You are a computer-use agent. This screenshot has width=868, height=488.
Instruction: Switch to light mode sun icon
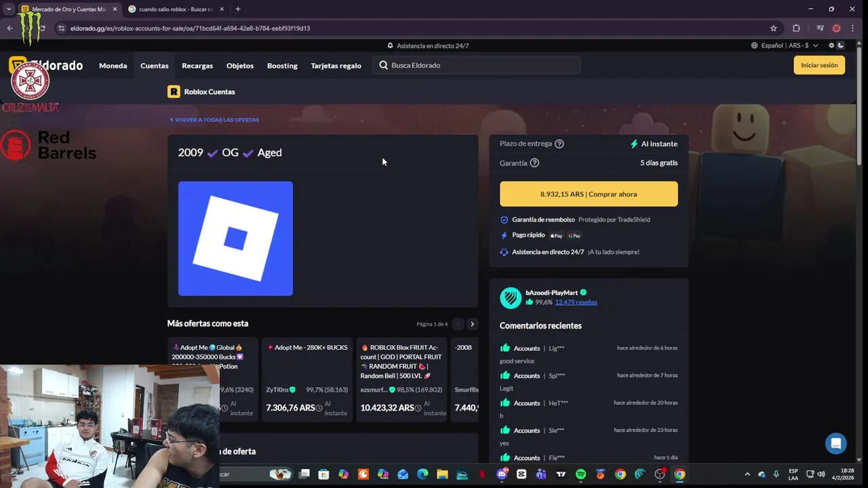click(x=831, y=45)
